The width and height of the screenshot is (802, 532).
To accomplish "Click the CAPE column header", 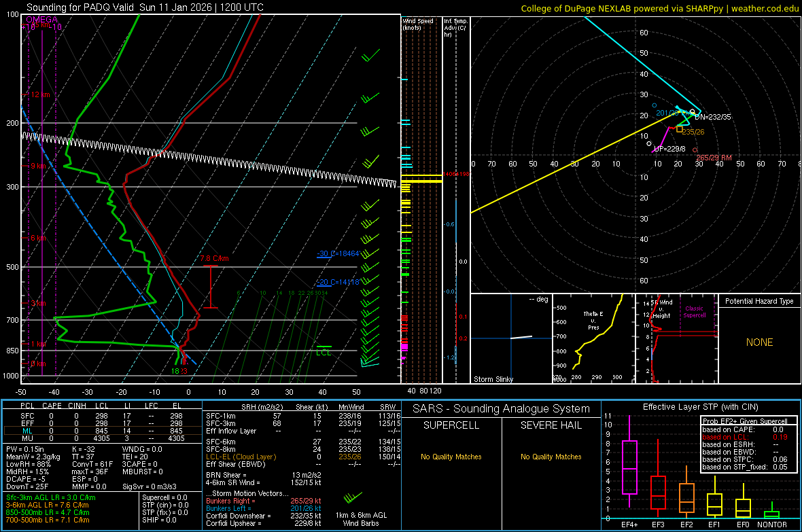I will (x=52, y=406).
